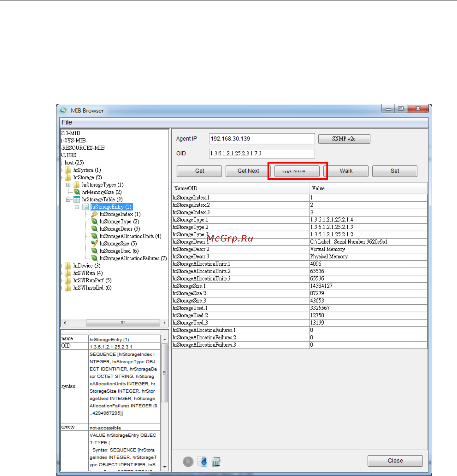The image size is (457, 476).
Task: Click the hrStorageTypes folder icon
Action: (x=77, y=185)
